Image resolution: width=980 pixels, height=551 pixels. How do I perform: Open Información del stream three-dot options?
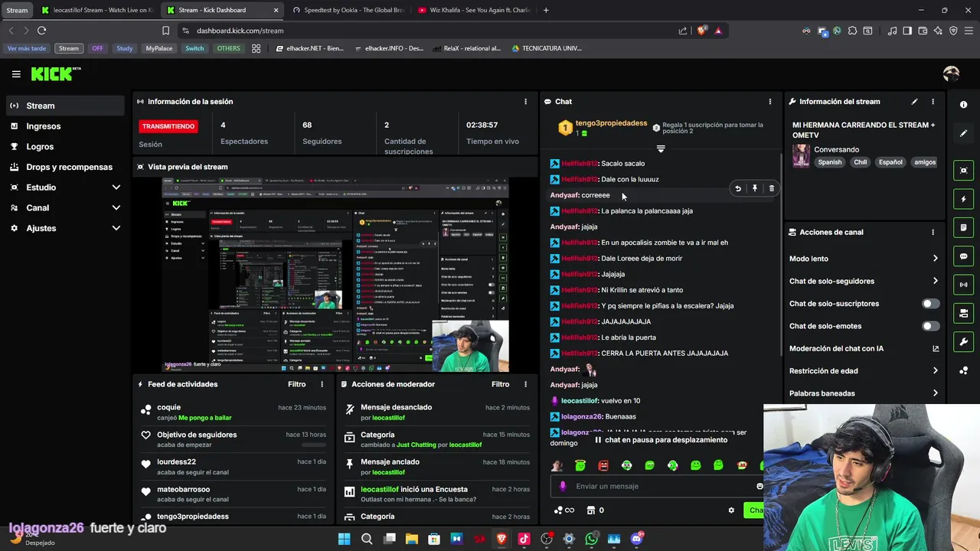[933, 101]
